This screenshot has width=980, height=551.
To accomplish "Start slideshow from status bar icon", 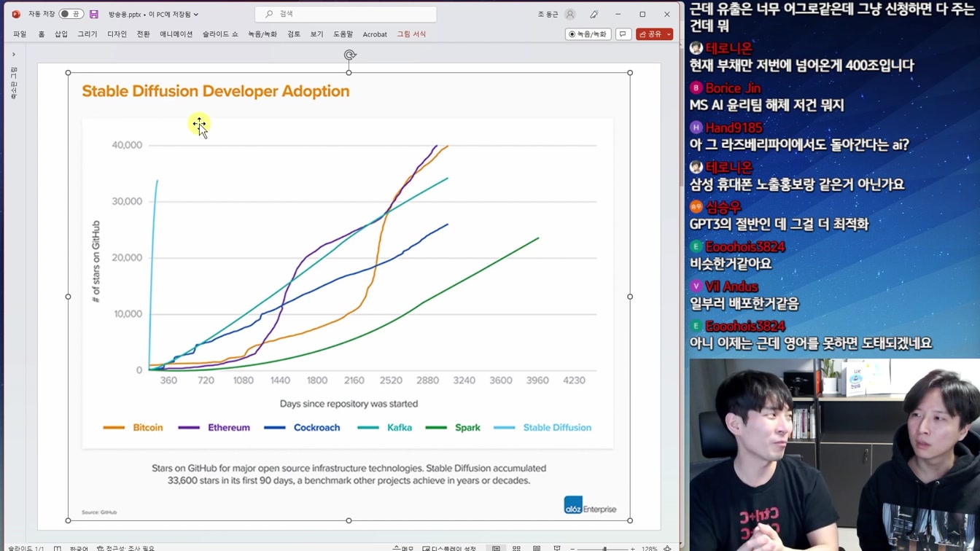I will [x=557, y=548].
